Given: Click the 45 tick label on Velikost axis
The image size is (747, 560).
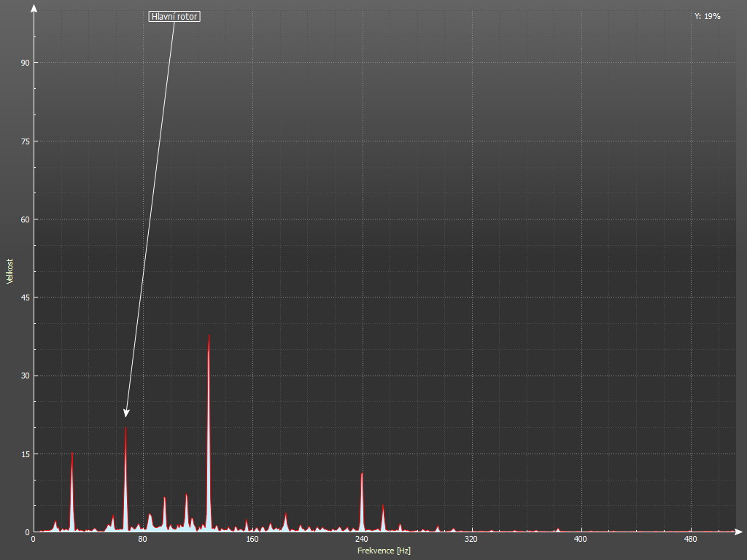Looking at the screenshot, I should [x=24, y=297].
